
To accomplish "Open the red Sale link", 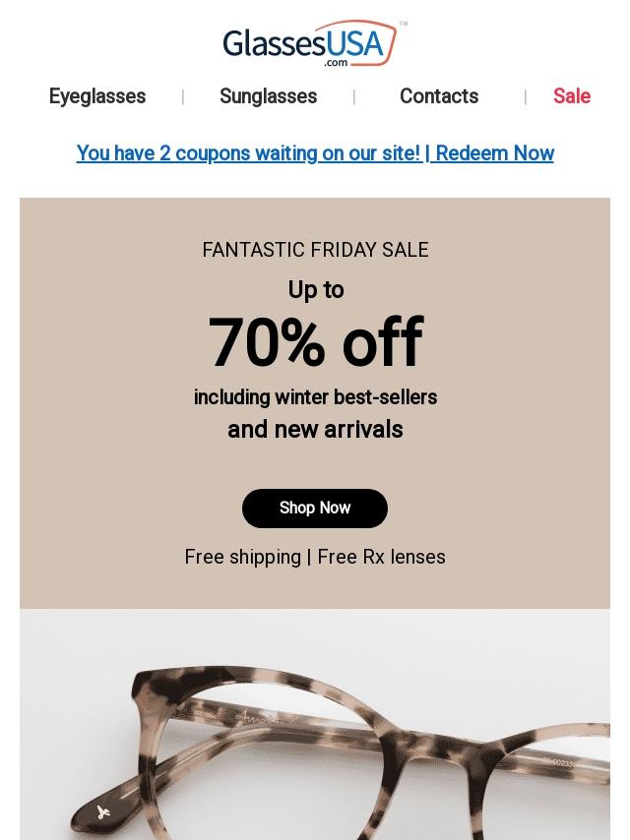I will tap(571, 96).
